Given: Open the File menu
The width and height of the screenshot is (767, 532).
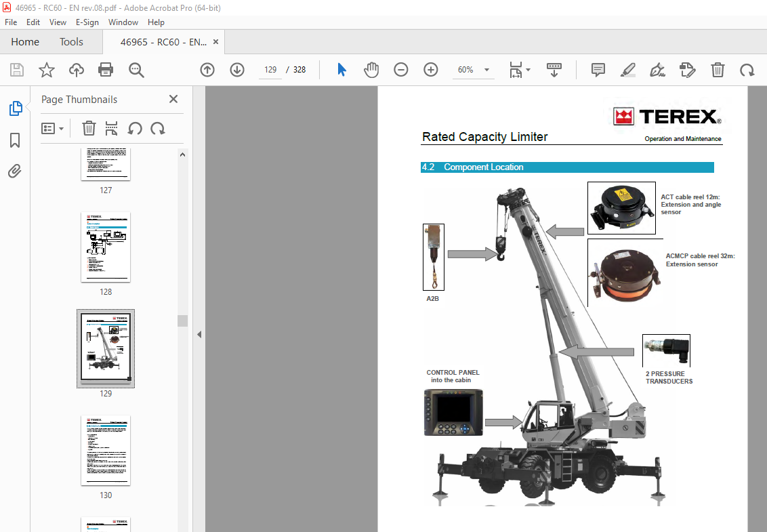Looking at the screenshot, I should (11, 22).
